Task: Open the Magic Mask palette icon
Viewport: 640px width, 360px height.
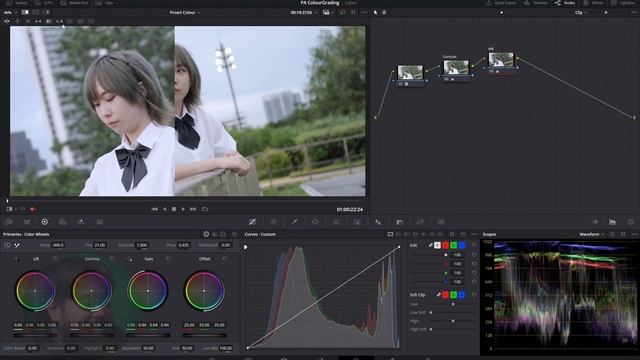Action: 357,222
